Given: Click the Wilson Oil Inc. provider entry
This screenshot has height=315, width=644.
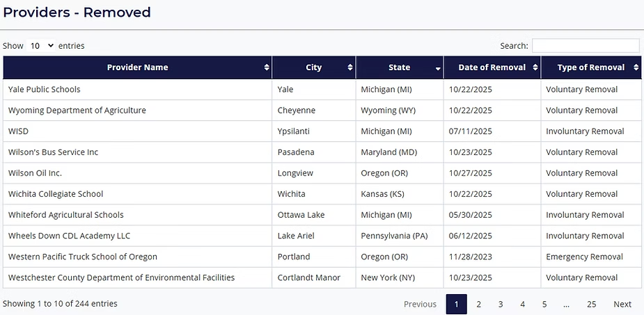Looking at the screenshot, I should 35,173.
